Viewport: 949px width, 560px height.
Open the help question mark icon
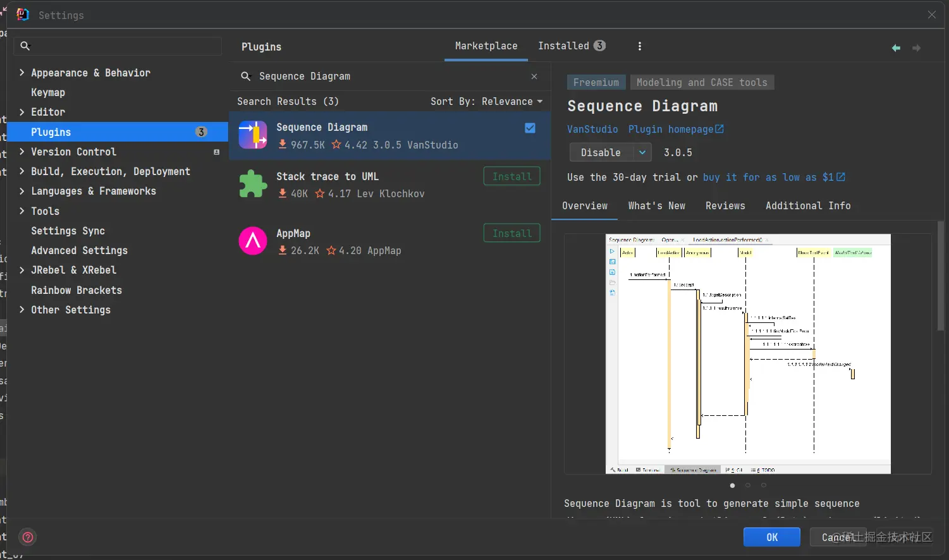(x=28, y=537)
